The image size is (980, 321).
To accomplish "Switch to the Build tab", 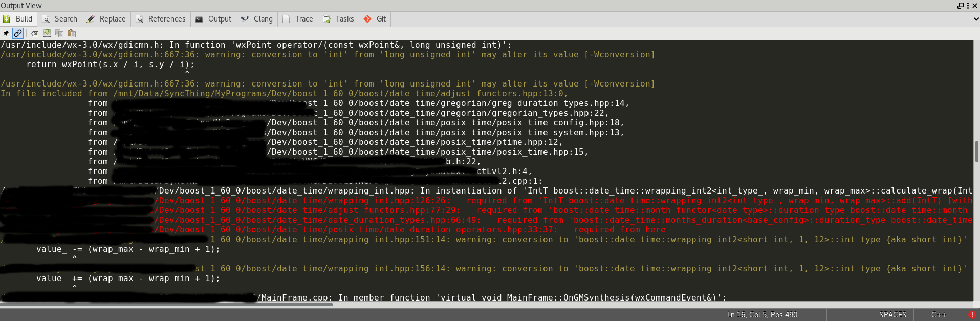I will tap(18, 19).
